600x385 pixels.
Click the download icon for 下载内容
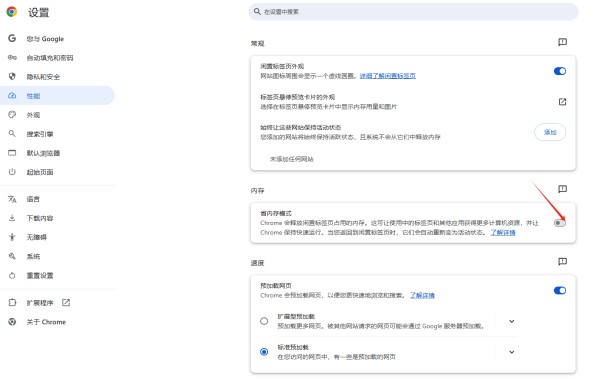click(12, 218)
